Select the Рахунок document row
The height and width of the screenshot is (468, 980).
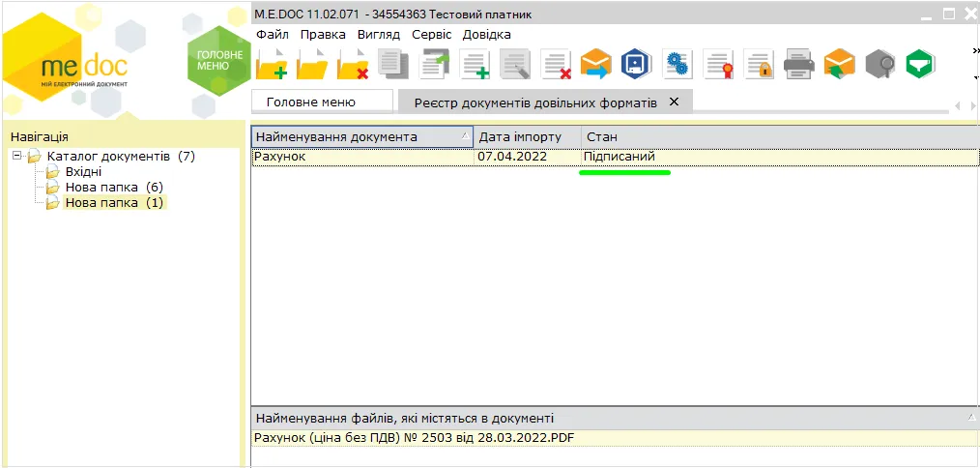click(615, 157)
